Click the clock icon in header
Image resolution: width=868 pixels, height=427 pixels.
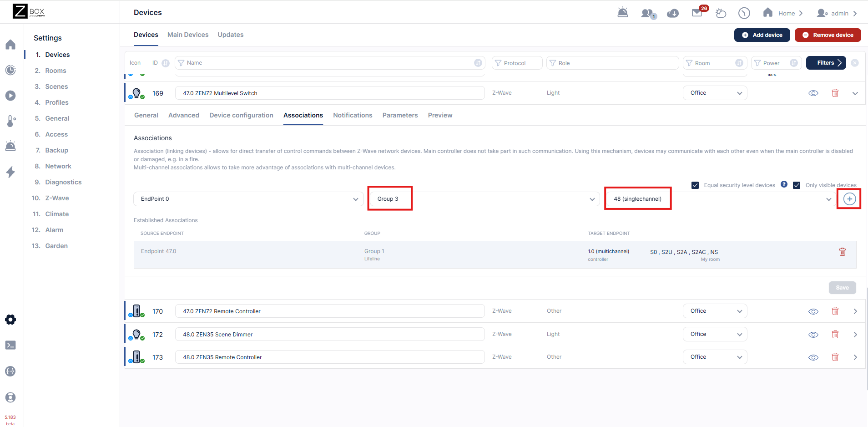coord(744,13)
